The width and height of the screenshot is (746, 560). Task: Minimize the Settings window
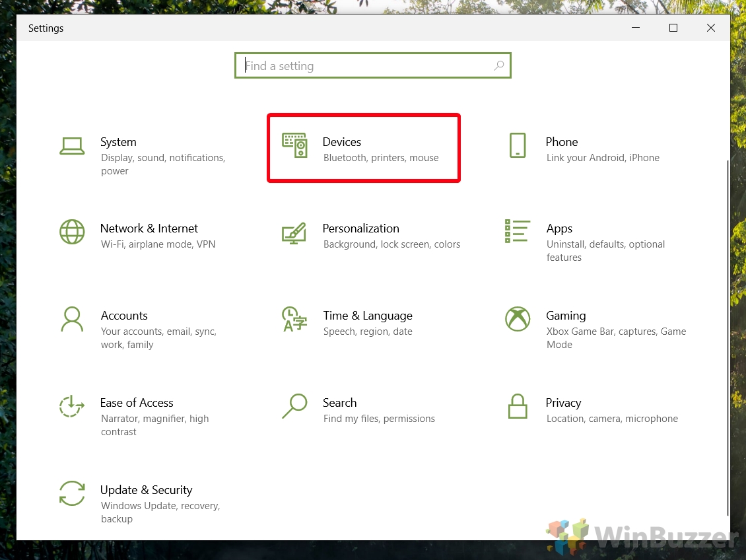click(x=636, y=28)
